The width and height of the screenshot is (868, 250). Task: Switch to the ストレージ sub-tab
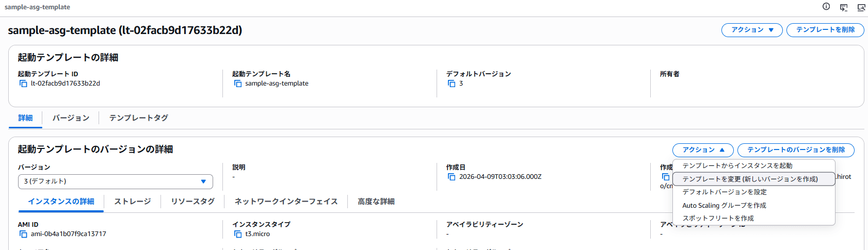coord(133,202)
